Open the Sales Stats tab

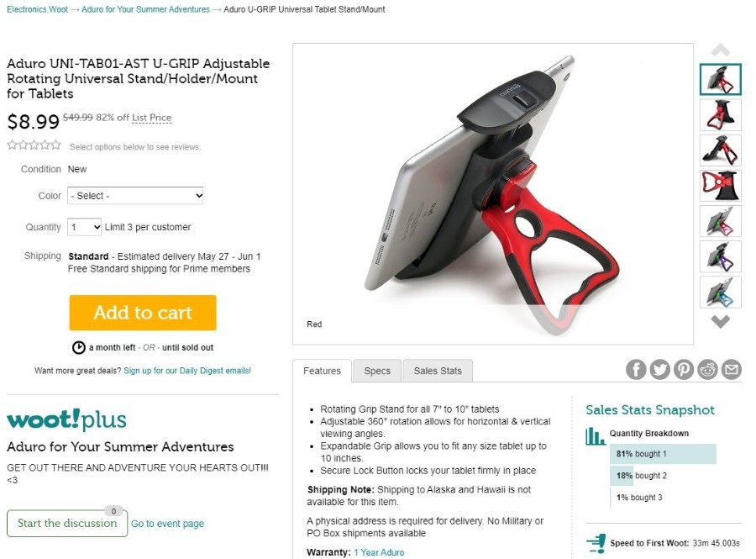pyautogui.click(x=438, y=371)
